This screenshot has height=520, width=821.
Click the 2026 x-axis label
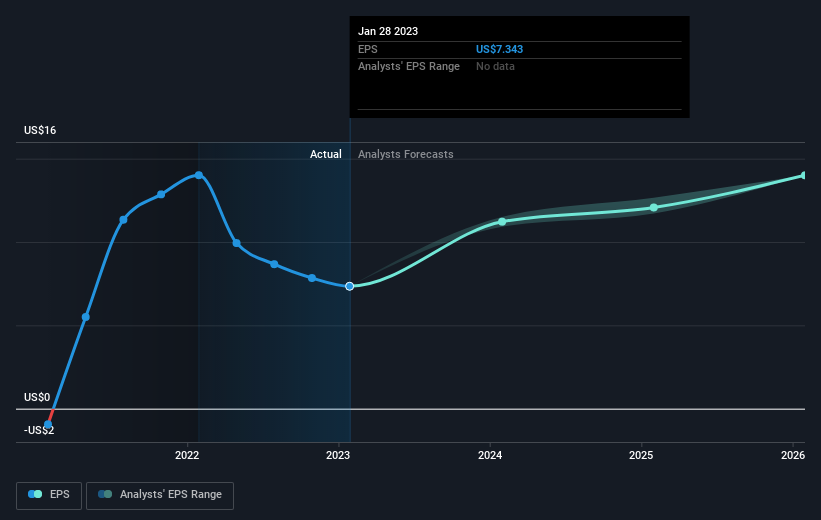point(793,455)
